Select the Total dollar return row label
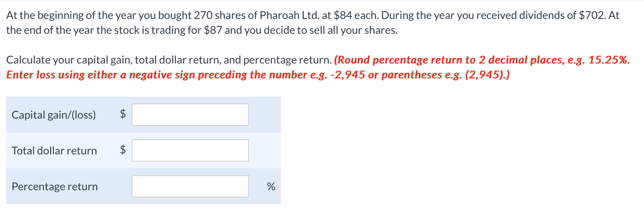 (x=54, y=151)
